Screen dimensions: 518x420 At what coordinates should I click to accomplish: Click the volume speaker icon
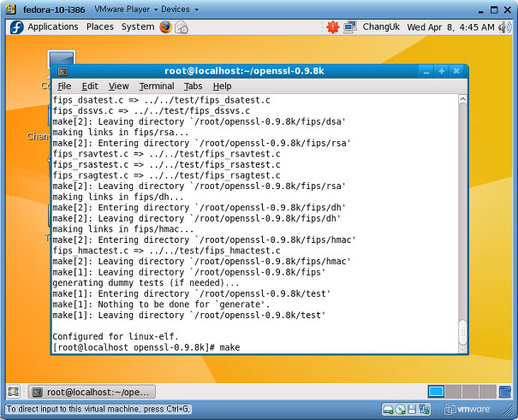[504, 27]
